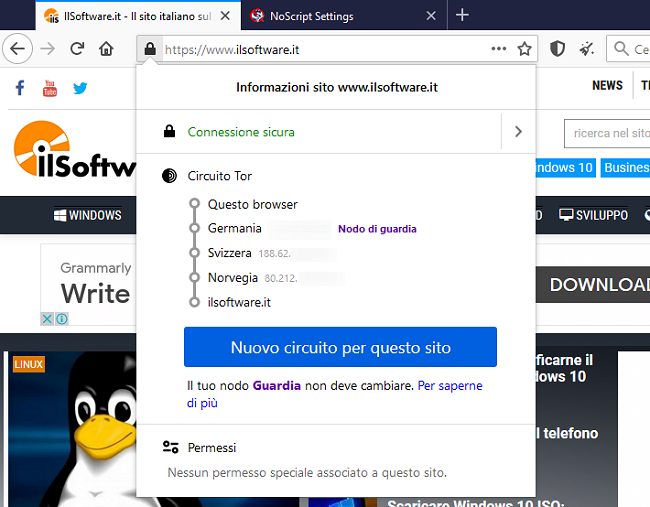Click Nuovo circuito per questo sito button
The height and width of the screenshot is (507, 650).
click(x=340, y=347)
